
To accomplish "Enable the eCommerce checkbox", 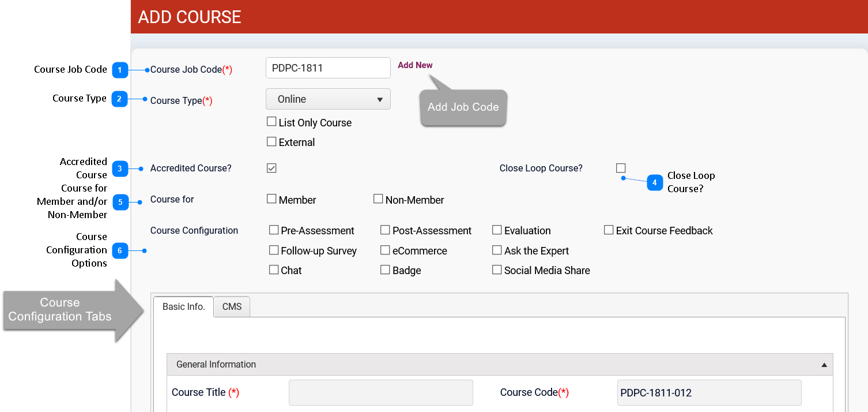I will pos(385,250).
